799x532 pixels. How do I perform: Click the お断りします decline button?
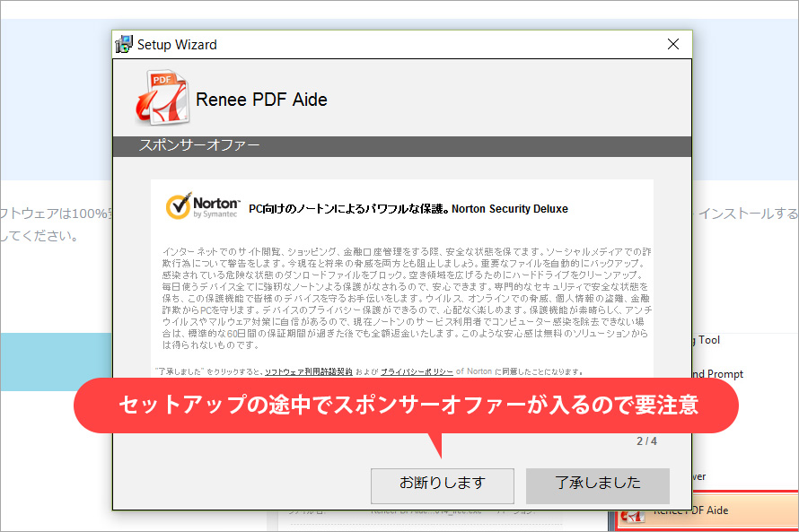443,485
